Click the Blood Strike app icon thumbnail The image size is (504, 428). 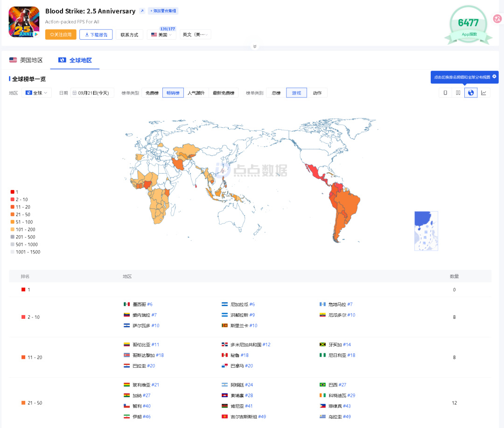tap(24, 22)
